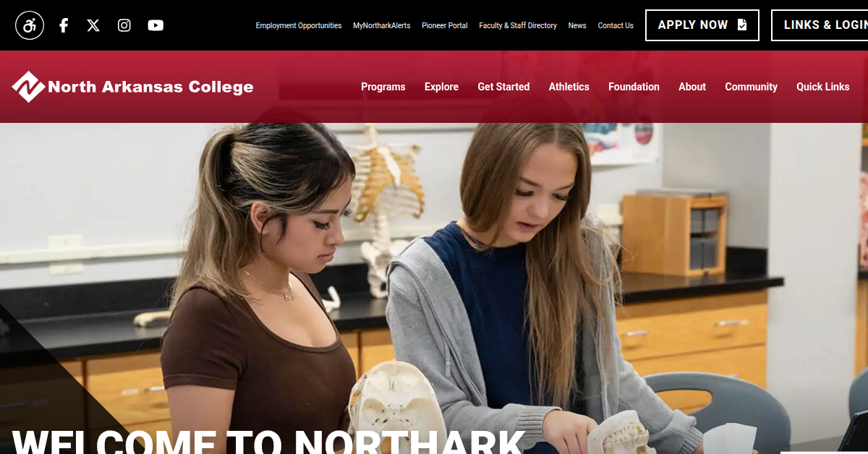
Task: Click the document icon in Apply Now
Action: click(742, 25)
